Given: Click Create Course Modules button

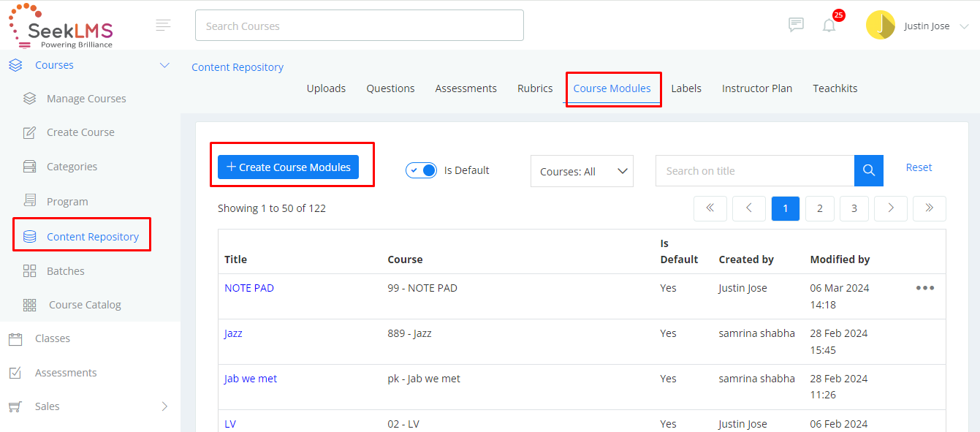Looking at the screenshot, I should pos(288,167).
